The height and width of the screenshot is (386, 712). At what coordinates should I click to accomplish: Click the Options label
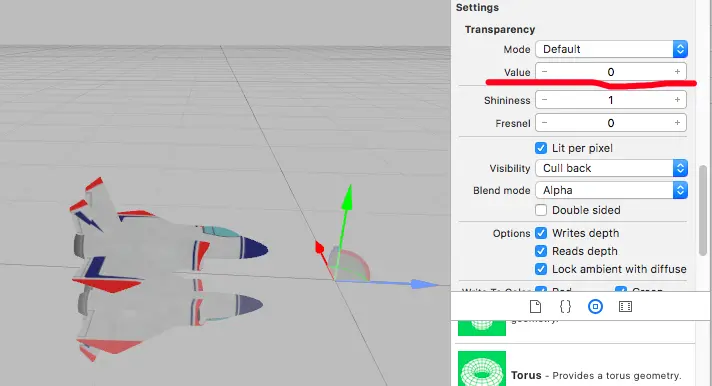pos(511,233)
